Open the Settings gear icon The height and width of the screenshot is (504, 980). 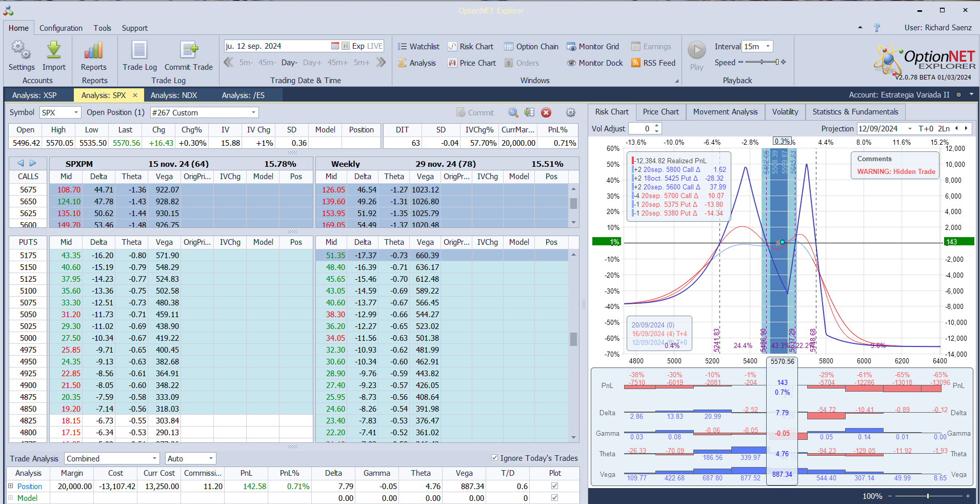pyautogui.click(x=21, y=50)
